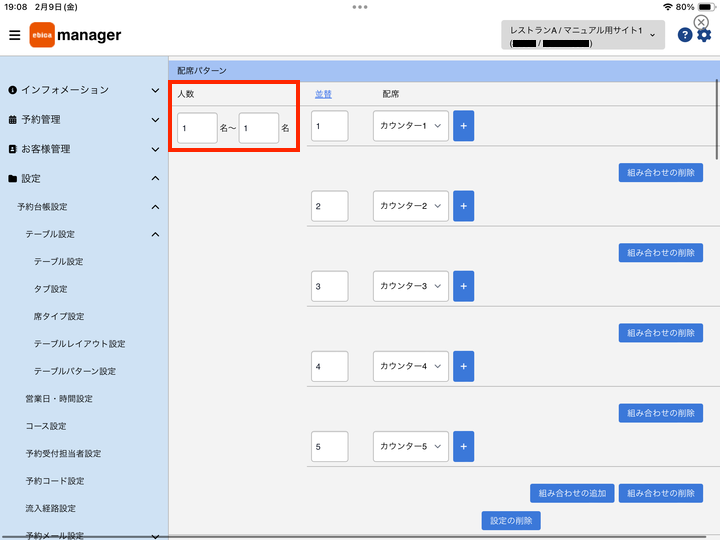Click 組み合わせの削除 below カウンター4 row
720x540 pixels.
pos(660,413)
